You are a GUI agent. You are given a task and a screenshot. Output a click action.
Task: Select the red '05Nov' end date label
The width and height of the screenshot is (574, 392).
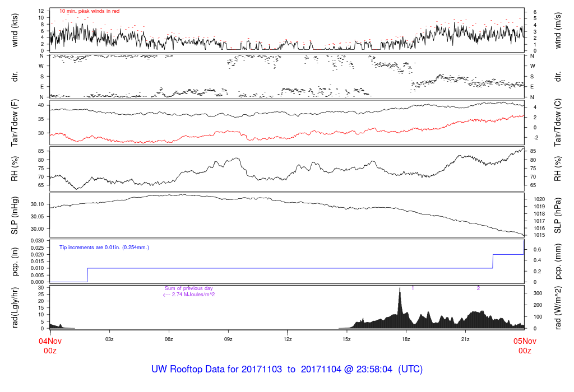tap(525, 342)
